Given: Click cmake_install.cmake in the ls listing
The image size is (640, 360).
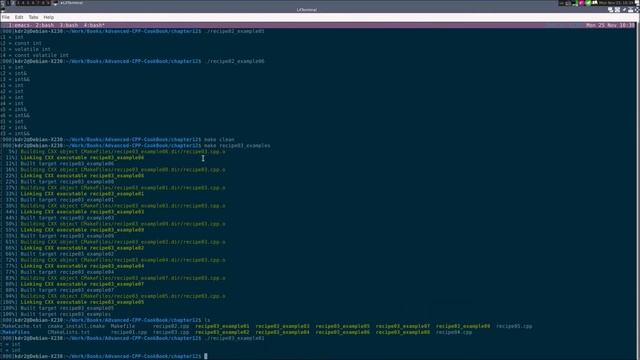Looking at the screenshot, I should point(76,327).
